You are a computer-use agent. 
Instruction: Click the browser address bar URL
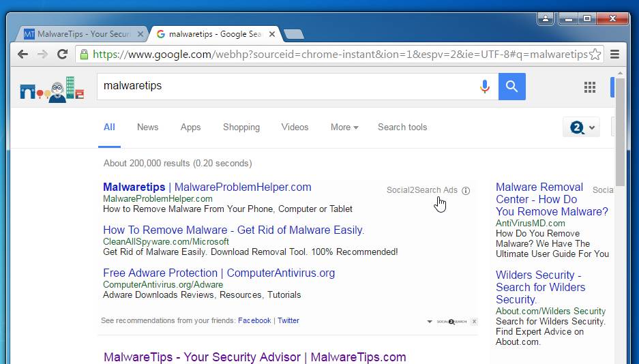(340, 54)
